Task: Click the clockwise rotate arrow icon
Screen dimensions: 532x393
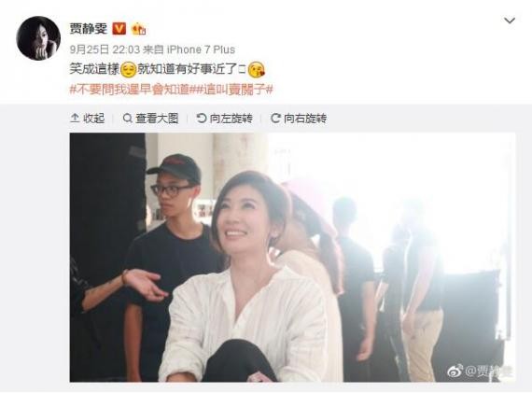Action: point(275,119)
